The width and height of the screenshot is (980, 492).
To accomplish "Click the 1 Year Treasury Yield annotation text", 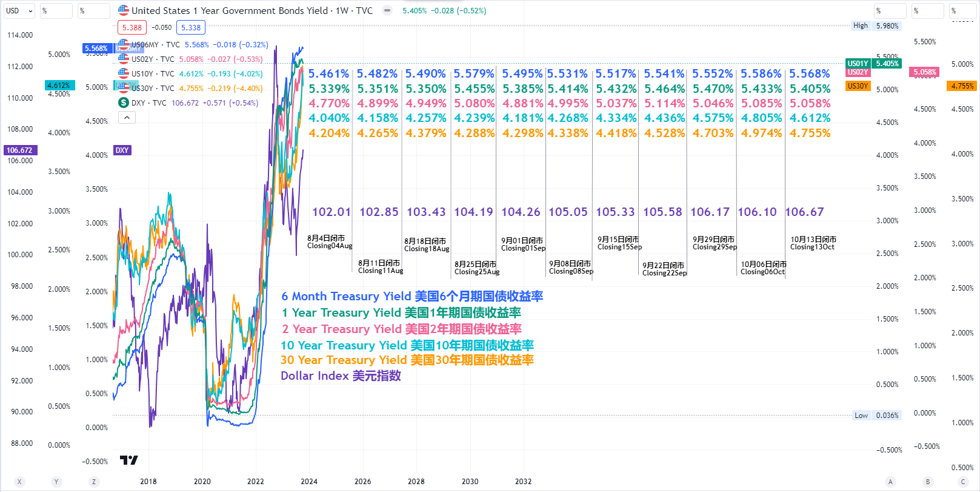I will pyautogui.click(x=401, y=312).
